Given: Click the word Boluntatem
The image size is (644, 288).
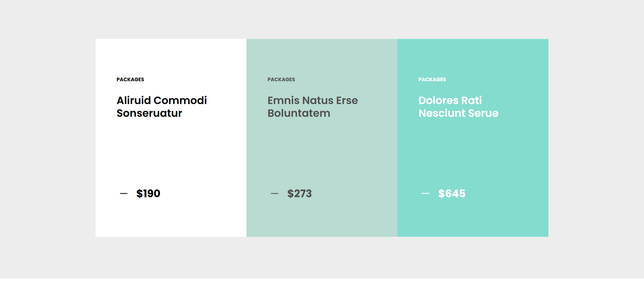Looking at the screenshot, I should [299, 113].
